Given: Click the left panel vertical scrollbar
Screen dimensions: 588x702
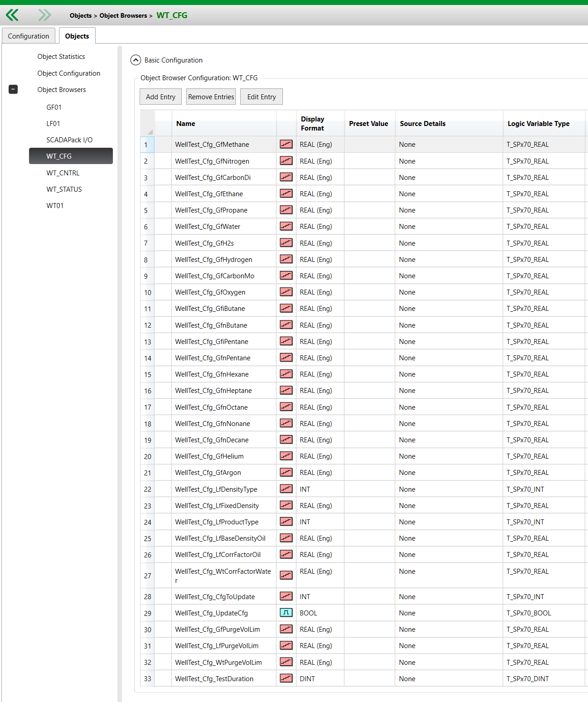Looking at the screenshot, I should (x=120, y=363).
